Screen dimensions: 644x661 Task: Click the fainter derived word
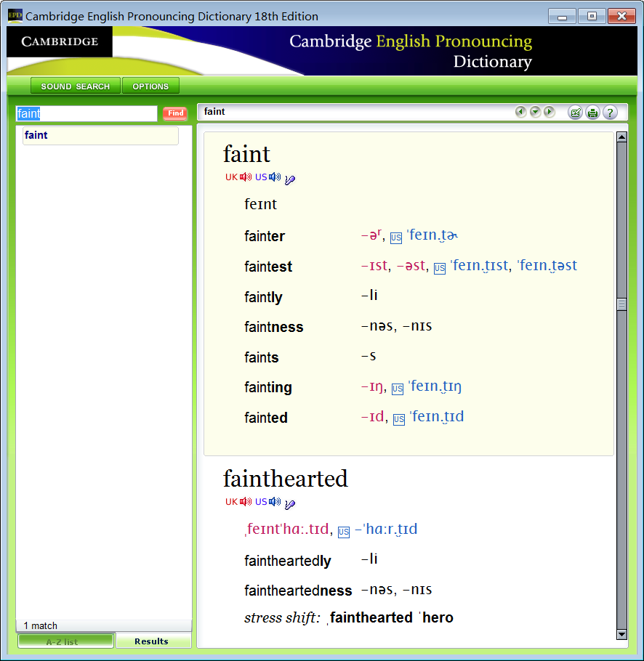(x=265, y=236)
